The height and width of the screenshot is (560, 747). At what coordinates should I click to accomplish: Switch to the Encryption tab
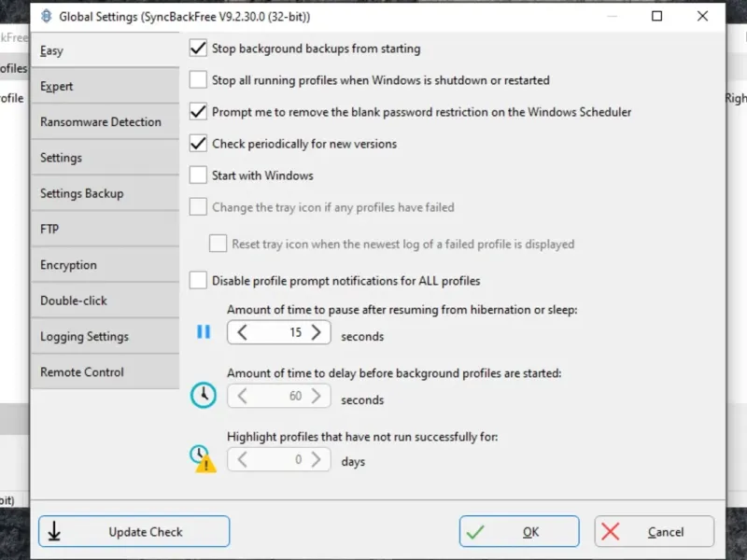105,265
